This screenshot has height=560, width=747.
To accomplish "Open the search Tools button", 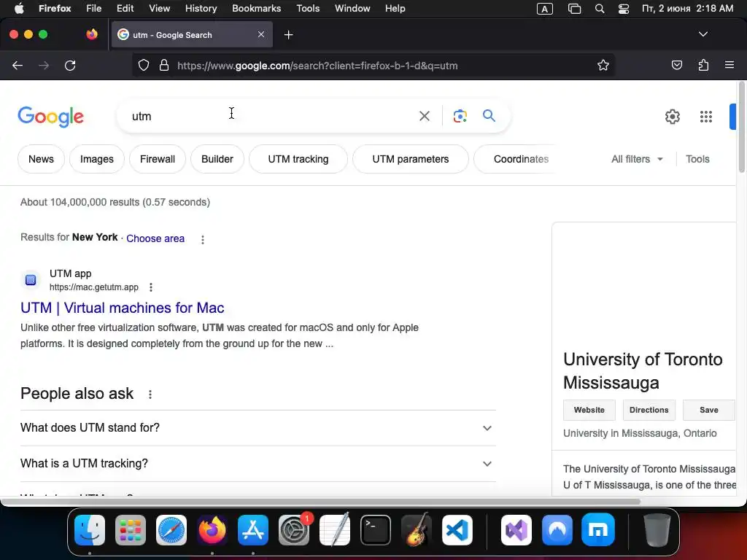I will click(697, 159).
